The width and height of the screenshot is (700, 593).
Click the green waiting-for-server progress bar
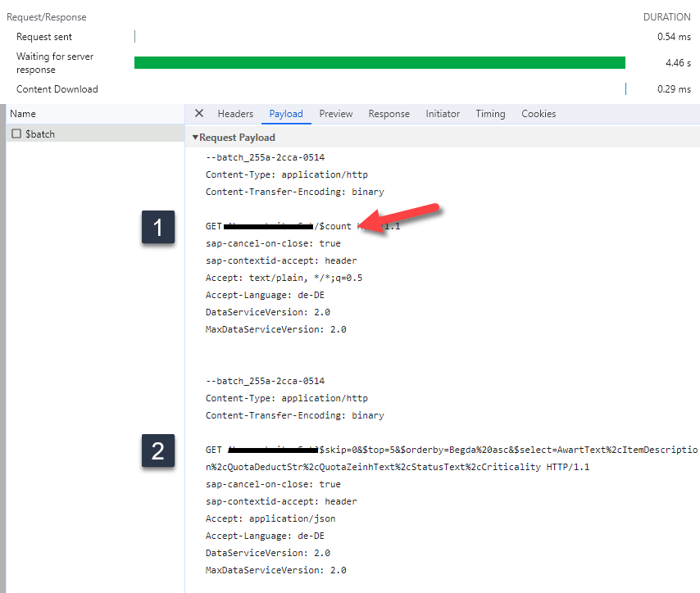point(380,62)
